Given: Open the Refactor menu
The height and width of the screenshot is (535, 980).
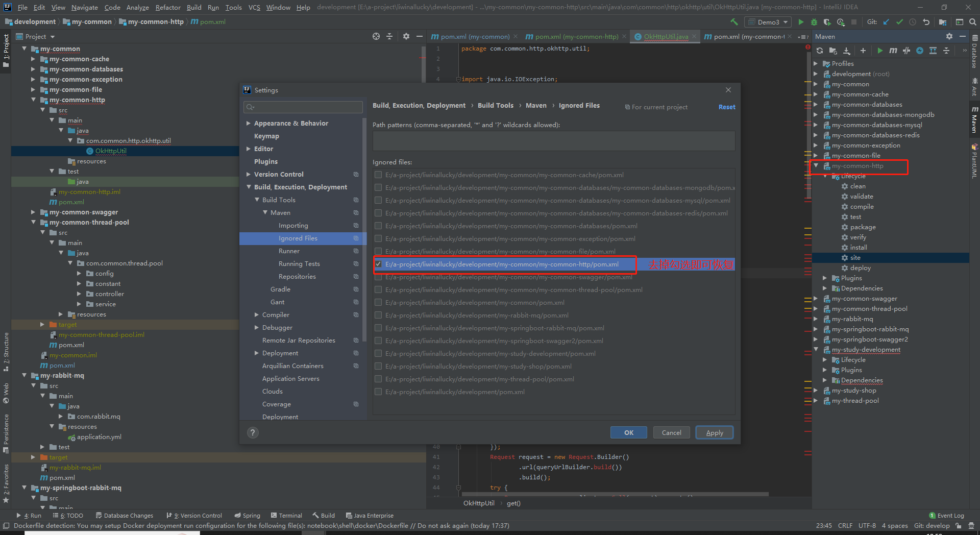Looking at the screenshot, I should 168,7.
